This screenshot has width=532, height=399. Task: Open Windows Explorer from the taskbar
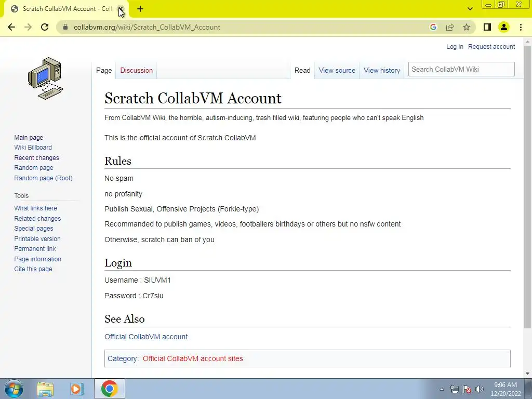(45, 389)
